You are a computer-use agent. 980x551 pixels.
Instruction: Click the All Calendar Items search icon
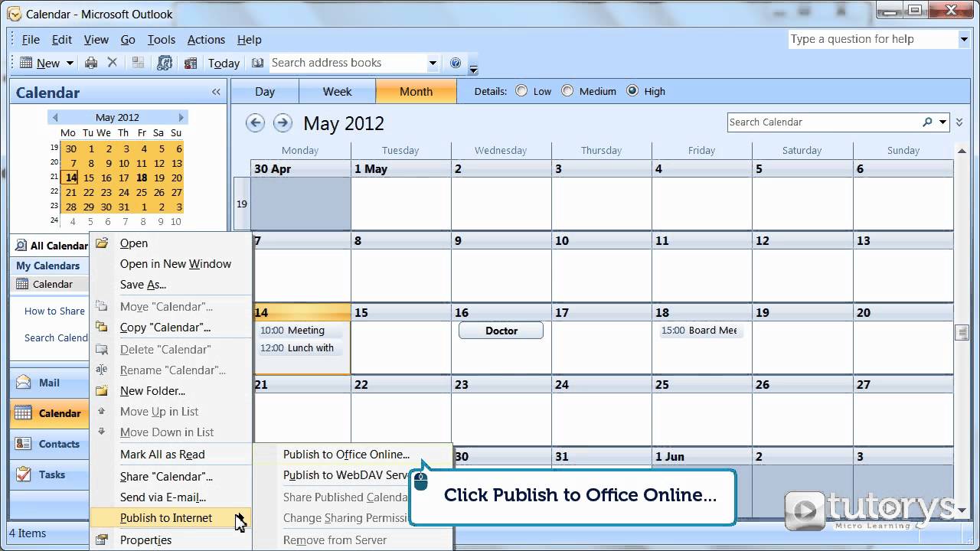pos(21,246)
